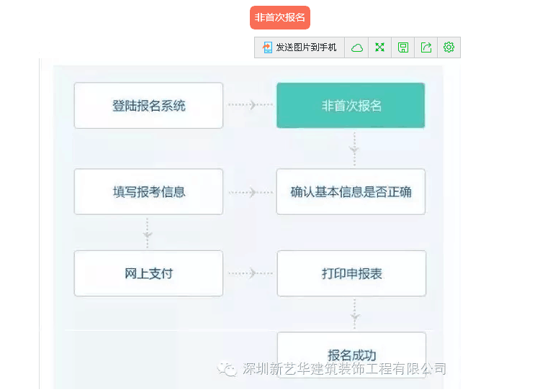540x392 pixels.
Task: Click the 打印申报表 step box
Action: pos(351,273)
